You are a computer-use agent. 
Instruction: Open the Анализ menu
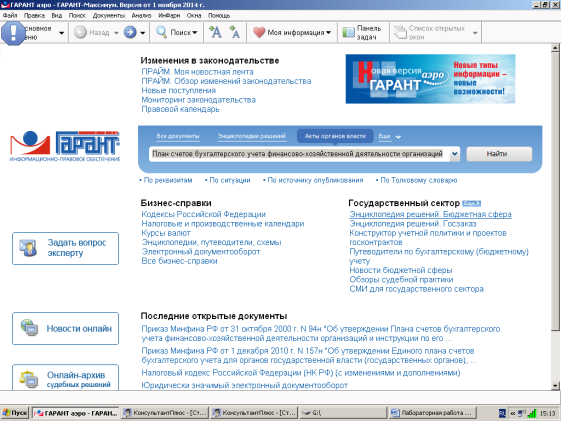141,15
